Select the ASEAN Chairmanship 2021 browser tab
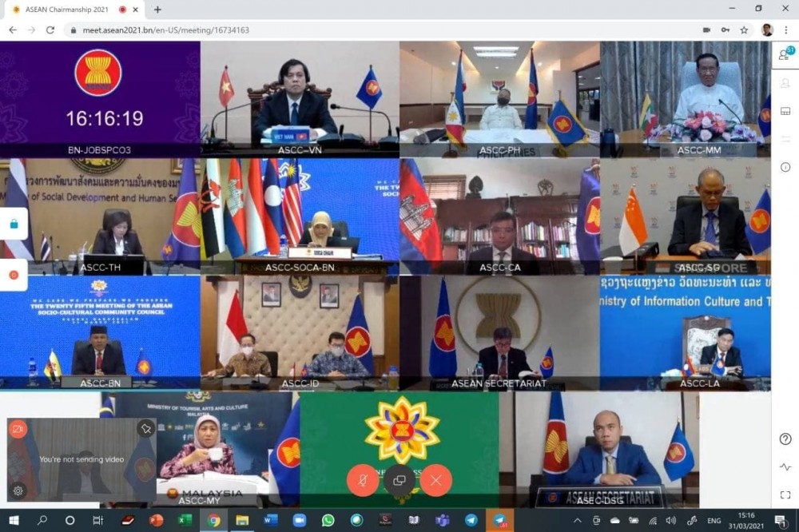 coord(73,10)
